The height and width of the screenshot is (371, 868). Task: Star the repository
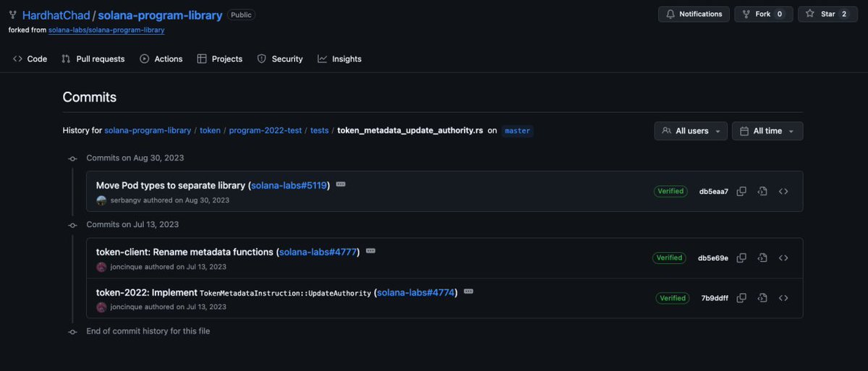(x=827, y=14)
